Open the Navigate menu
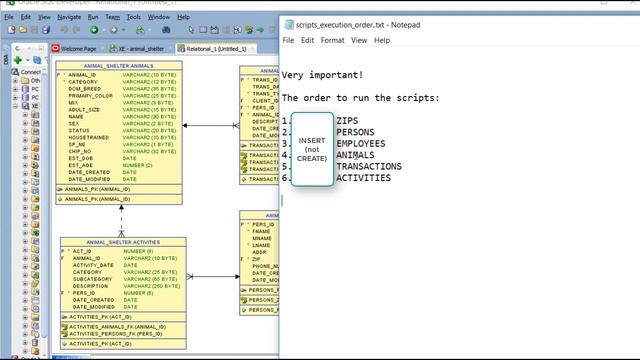 point(69,17)
